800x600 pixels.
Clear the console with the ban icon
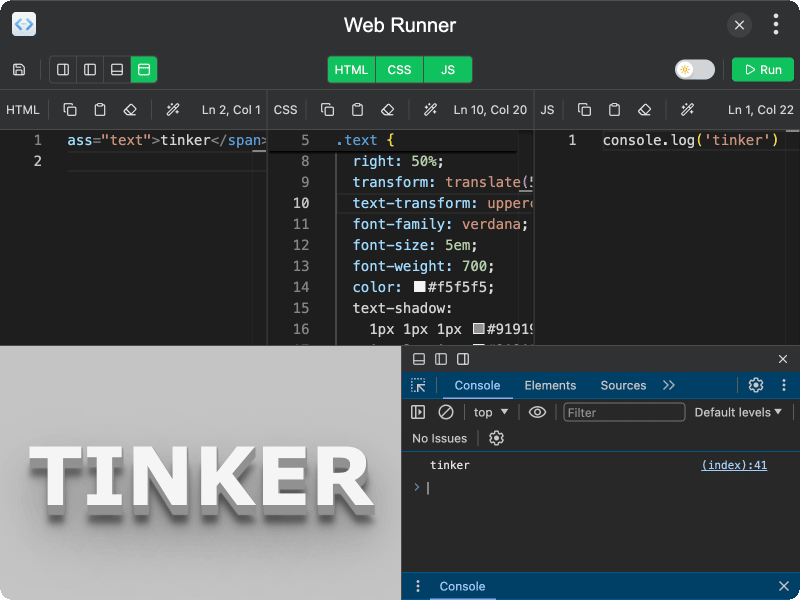pos(446,412)
